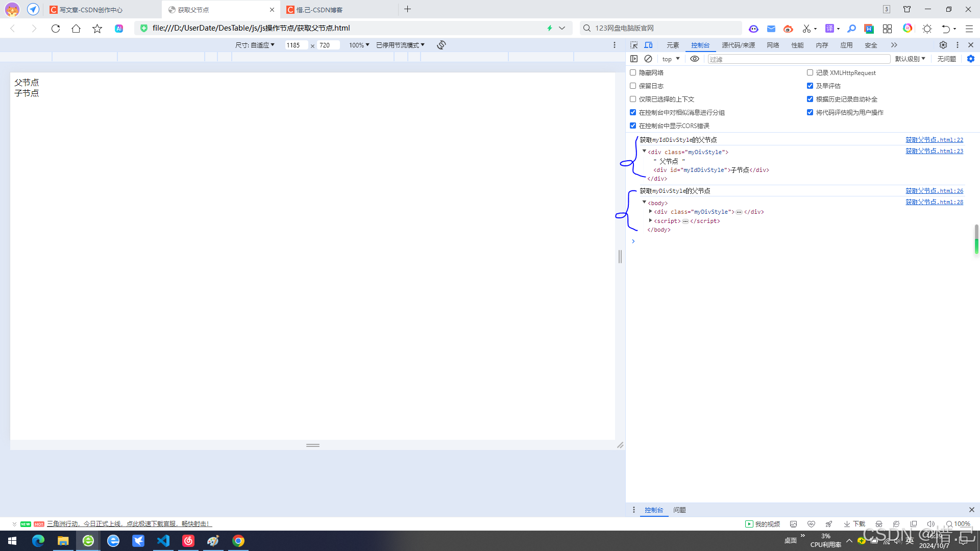Screen dimensions: 980x551
Task: Open the 问题 drawer tab
Action: [679, 510]
